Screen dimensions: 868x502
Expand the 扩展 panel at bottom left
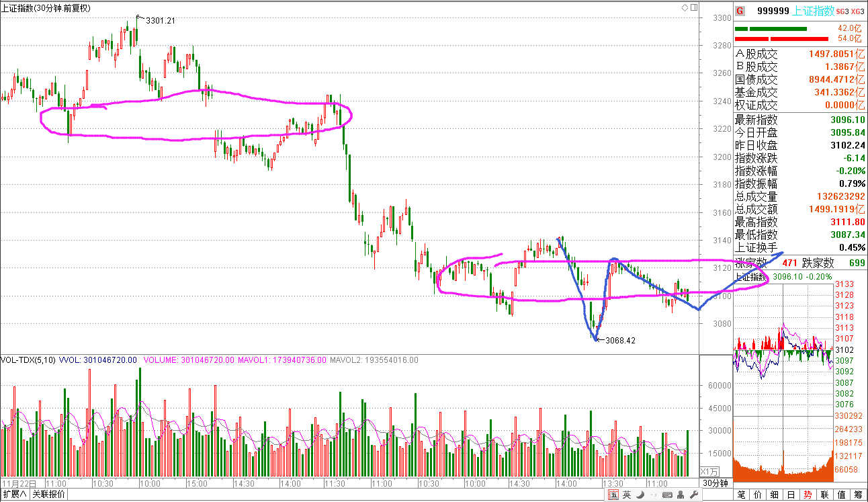[x=14, y=495]
